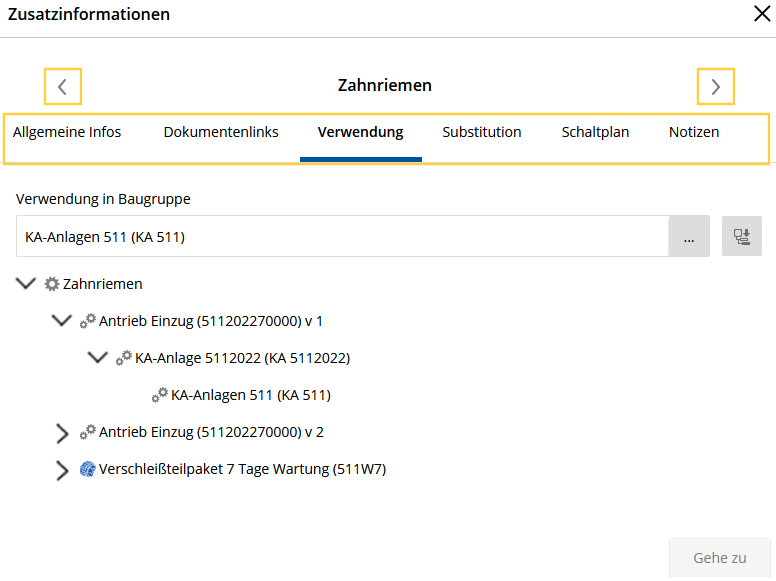Click the tree download icon beside assembly field
776x581 pixels.
tap(741, 236)
